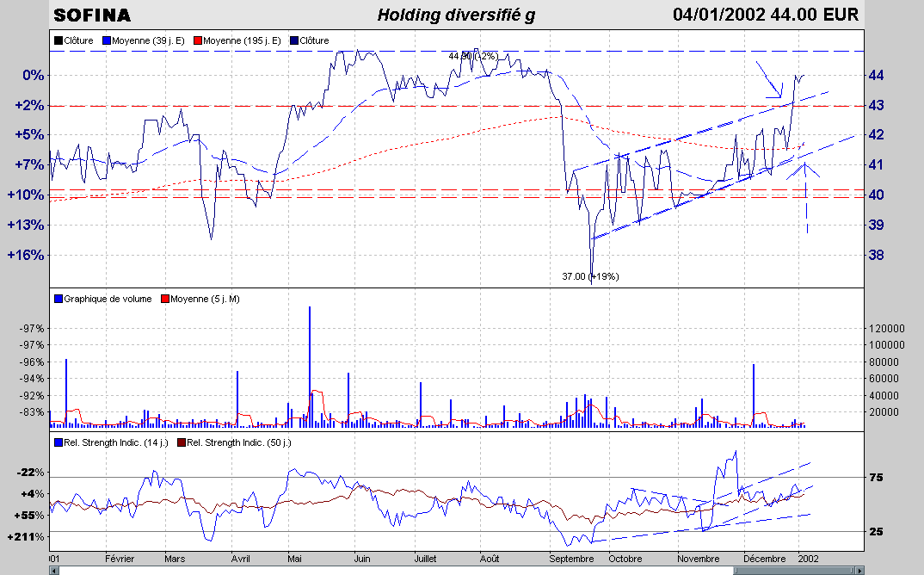Click the RSI level 75 label

pos(876,478)
